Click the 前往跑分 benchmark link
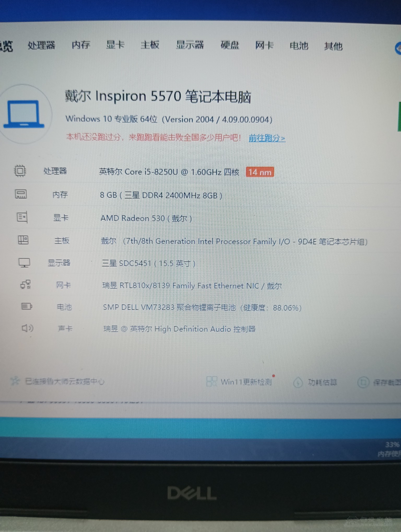Viewport: 401px width, 532px height. point(267,138)
